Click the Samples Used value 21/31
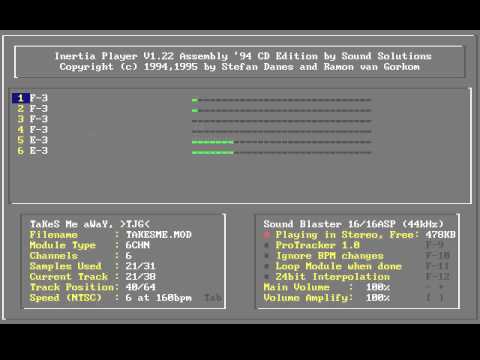The width and height of the screenshot is (480, 360). coord(140,266)
